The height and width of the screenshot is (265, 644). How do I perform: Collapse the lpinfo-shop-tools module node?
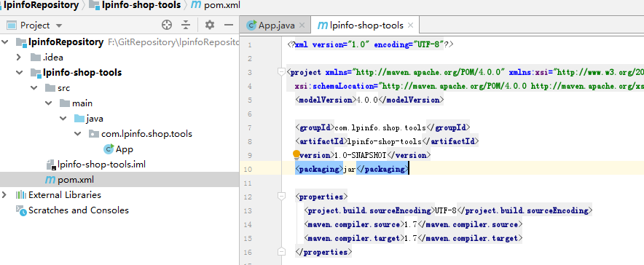(x=19, y=73)
